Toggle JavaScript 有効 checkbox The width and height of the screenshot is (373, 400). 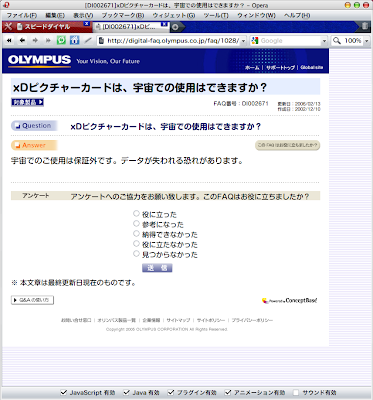point(63,392)
